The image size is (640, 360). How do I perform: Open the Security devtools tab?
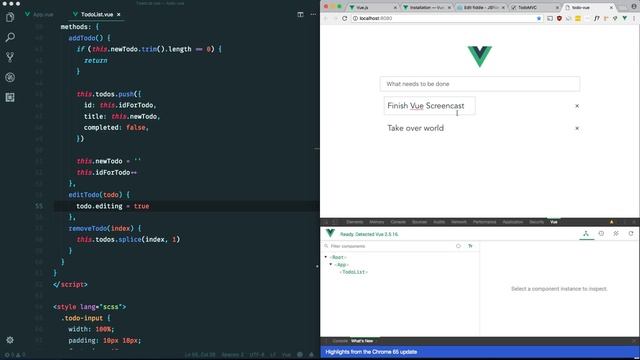click(x=537, y=222)
